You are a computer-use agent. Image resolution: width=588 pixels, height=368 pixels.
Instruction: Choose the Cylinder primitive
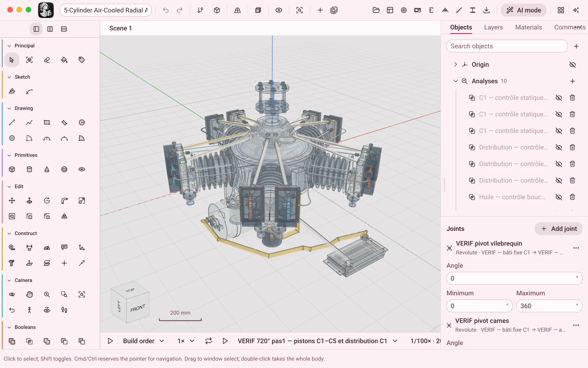[x=29, y=170]
